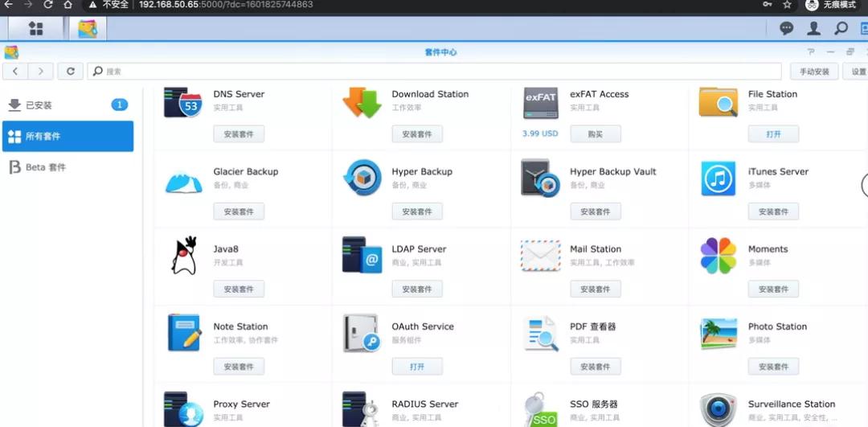This screenshot has width=868, height=427.
Task: Click the browser saved passwords key icon
Action: point(768,5)
